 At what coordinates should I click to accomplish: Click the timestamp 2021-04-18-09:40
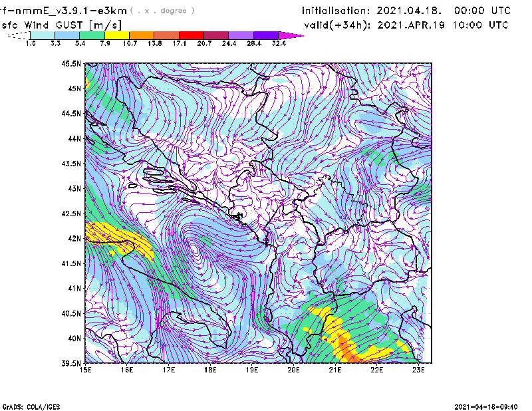[x=486, y=407]
